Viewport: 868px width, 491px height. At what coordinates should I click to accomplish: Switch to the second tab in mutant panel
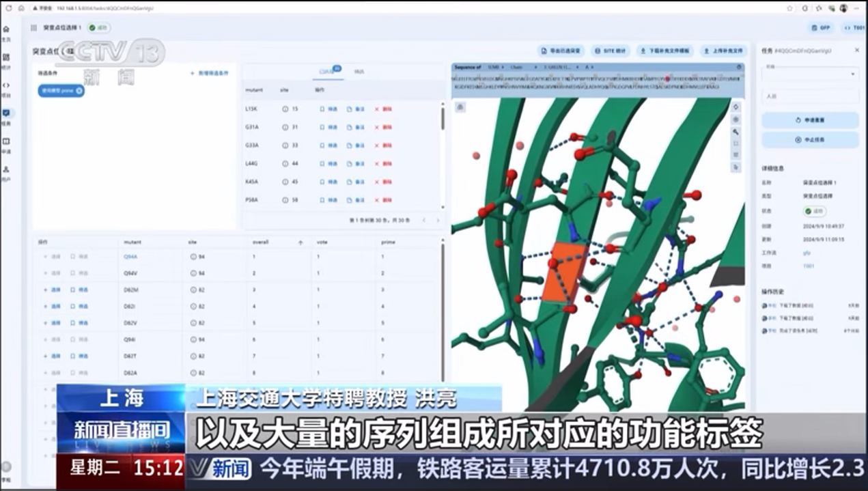[359, 71]
